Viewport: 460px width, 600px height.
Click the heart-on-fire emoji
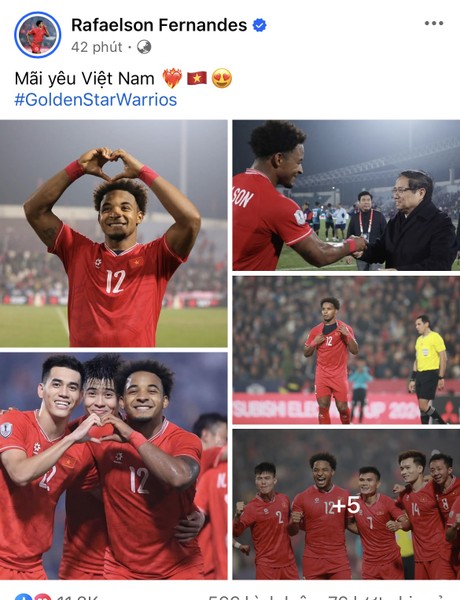172,78
